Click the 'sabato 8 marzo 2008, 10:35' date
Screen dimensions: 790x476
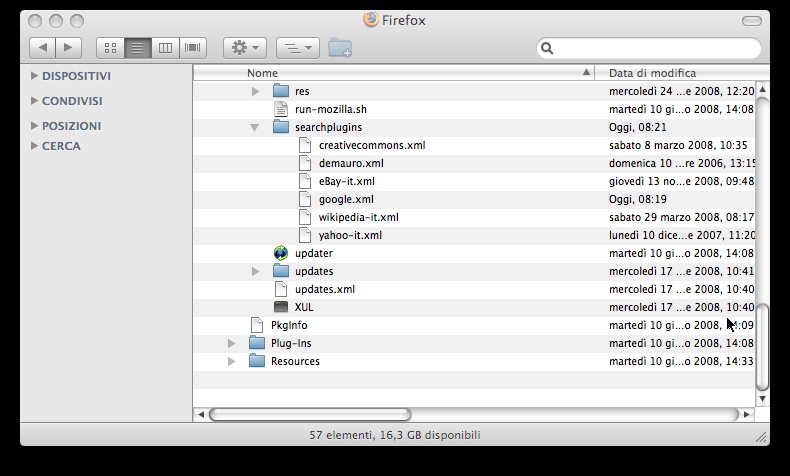[x=678, y=146]
